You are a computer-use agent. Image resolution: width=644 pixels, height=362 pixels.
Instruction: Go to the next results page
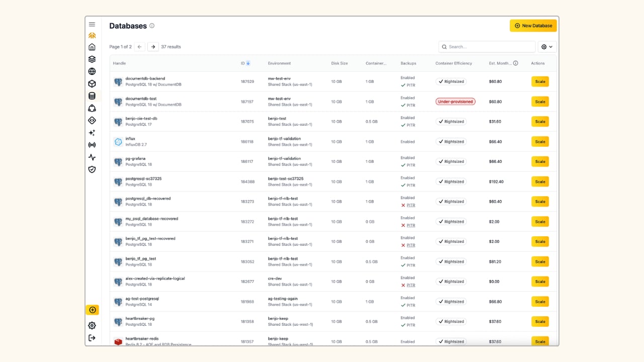click(x=153, y=47)
